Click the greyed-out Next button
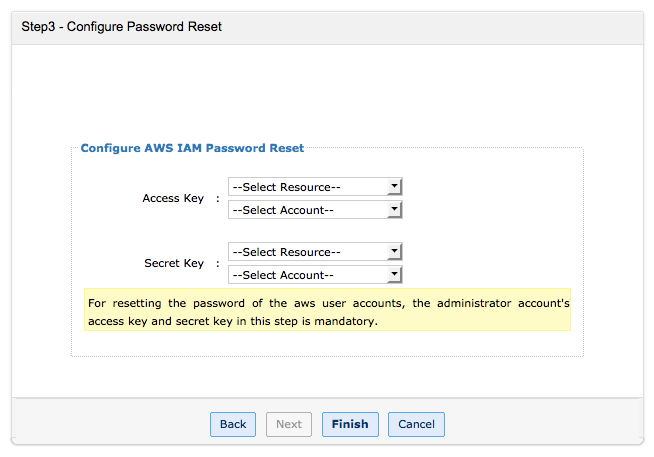Screen dimensions: 654x457 [289, 424]
